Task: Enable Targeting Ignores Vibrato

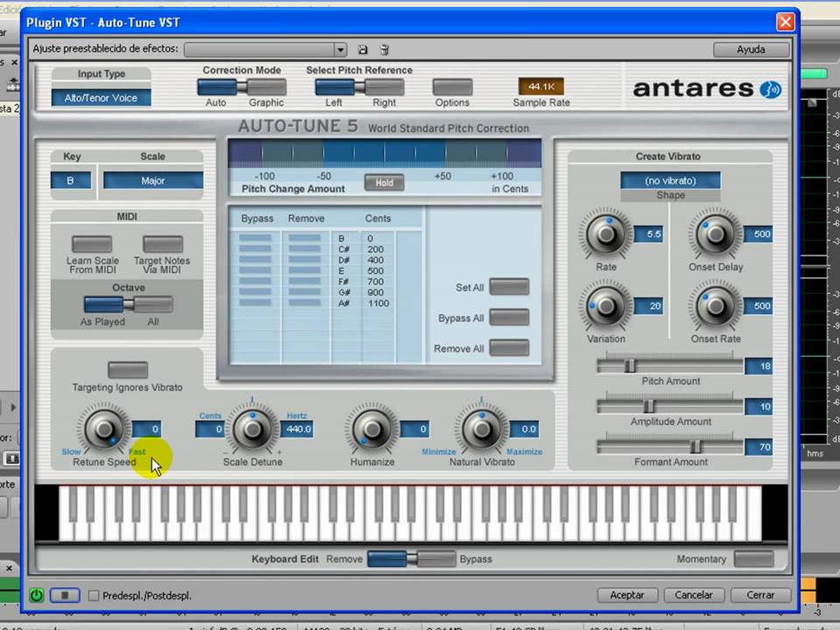Action: (x=128, y=369)
